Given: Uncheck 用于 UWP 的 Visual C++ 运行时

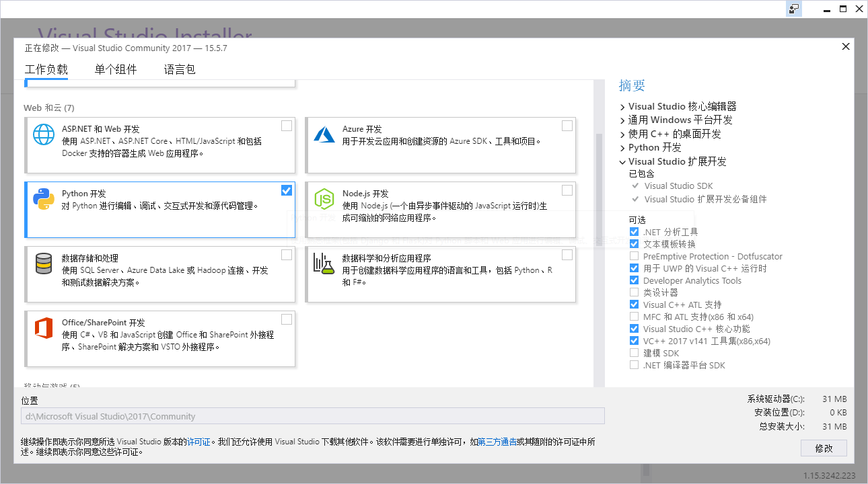Looking at the screenshot, I should (x=634, y=268).
